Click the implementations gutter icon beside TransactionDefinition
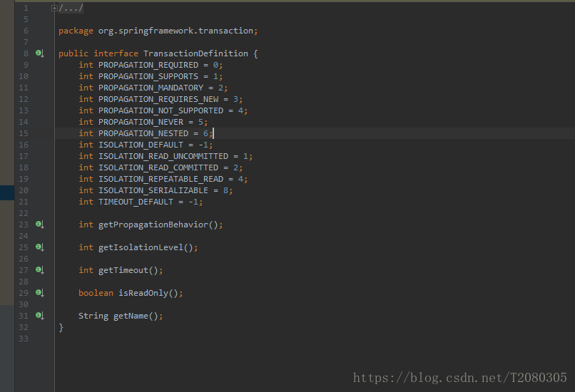Screen dimensions: 575x392 (x=40, y=53)
